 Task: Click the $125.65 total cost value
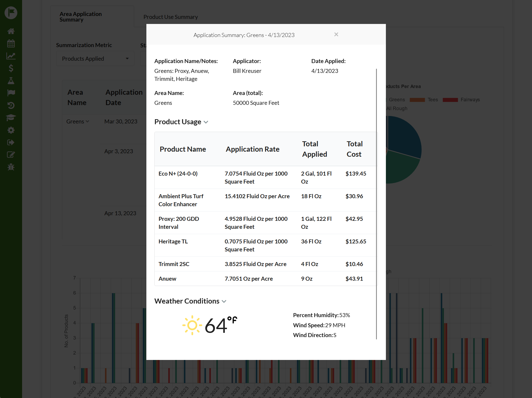coord(356,241)
